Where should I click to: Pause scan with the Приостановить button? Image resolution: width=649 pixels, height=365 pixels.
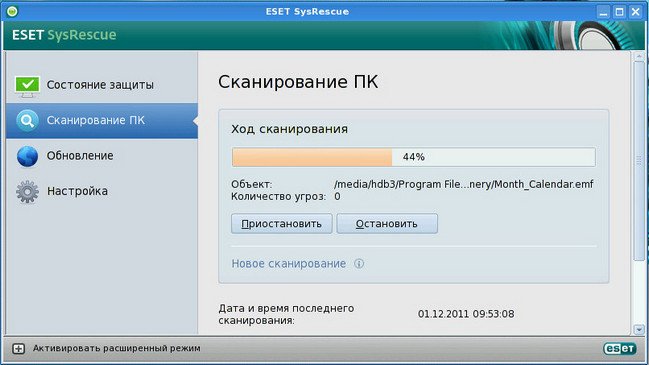[x=281, y=223]
